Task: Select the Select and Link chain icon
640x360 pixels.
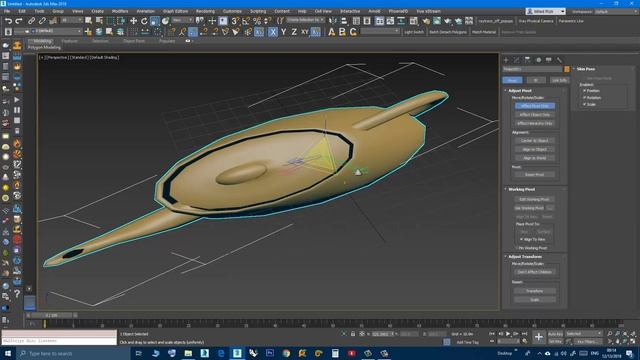Action: tap(31, 21)
